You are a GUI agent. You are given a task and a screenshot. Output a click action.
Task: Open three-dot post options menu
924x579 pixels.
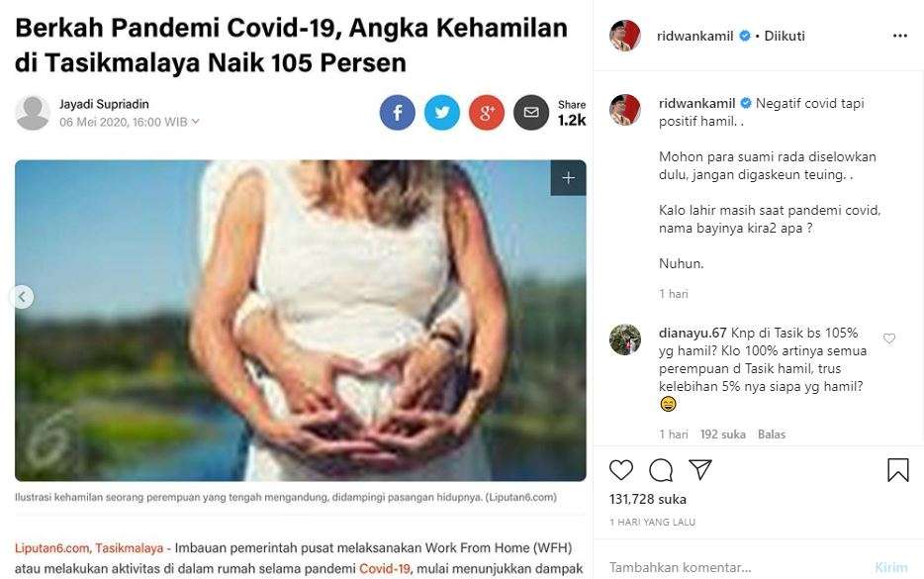899,36
